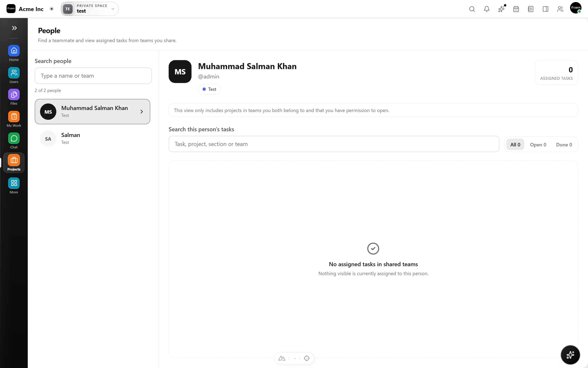Select Salman in the people list
This screenshot has width=588, height=368.
[92, 138]
